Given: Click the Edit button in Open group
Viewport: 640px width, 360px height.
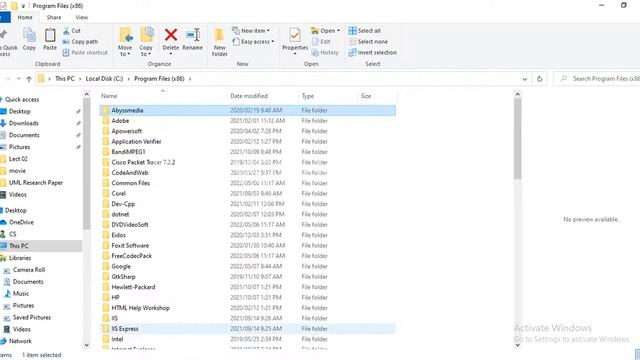Looking at the screenshot, I should point(321,42).
